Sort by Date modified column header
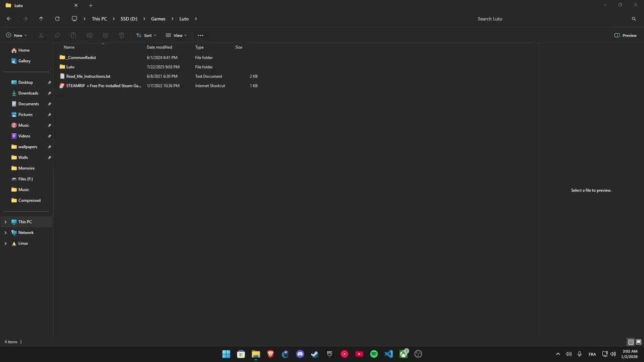Image resolution: width=644 pixels, height=362 pixels. coord(159,47)
